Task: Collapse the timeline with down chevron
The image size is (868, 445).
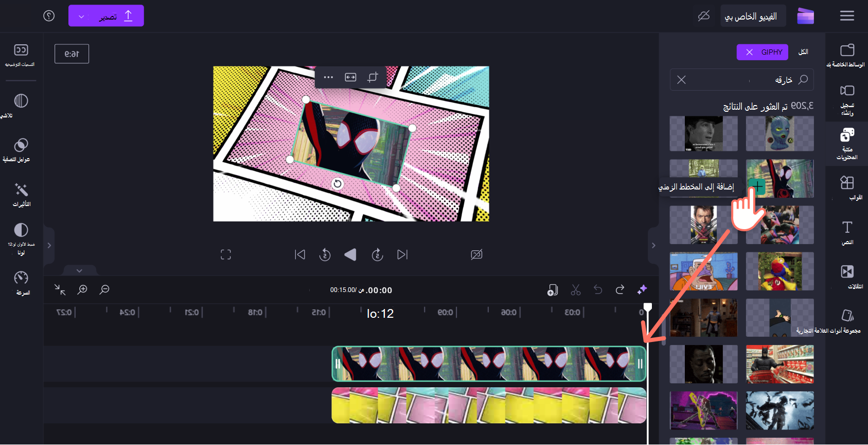Action: tap(79, 270)
